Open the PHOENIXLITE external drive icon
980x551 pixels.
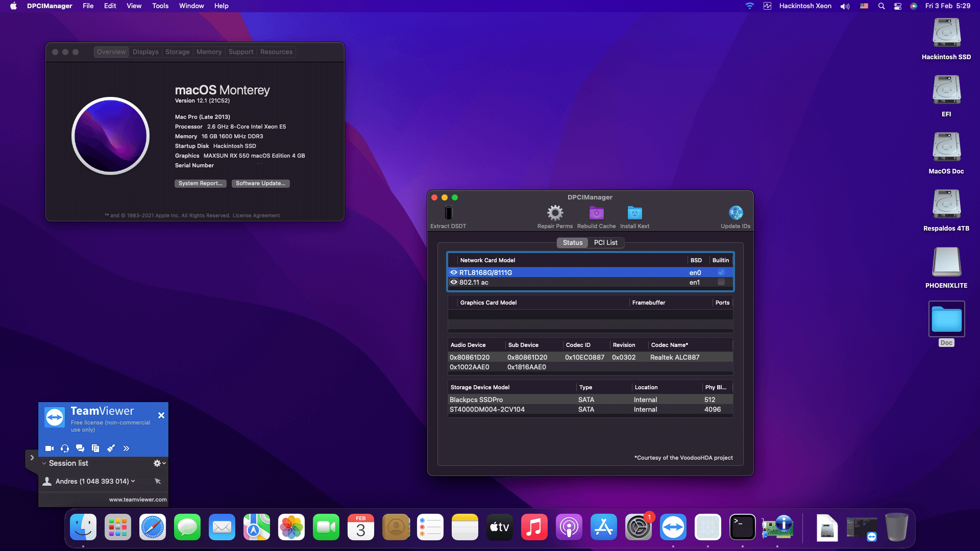tap(946, 262)
